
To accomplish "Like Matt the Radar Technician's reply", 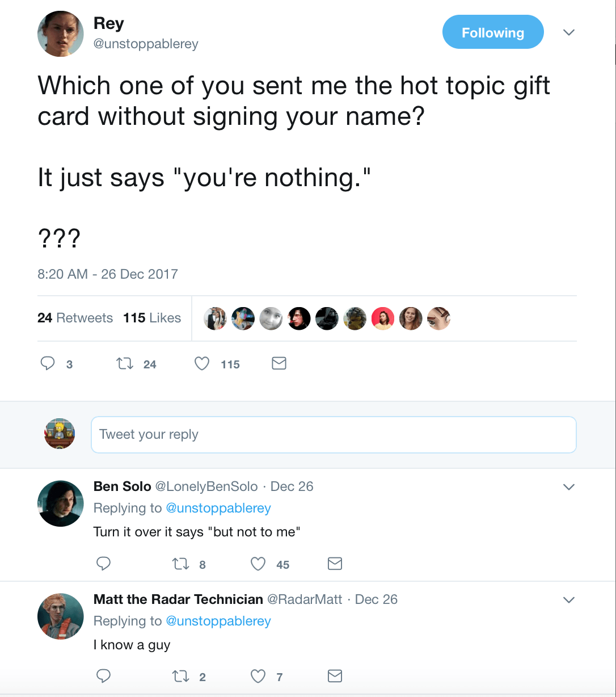I will 258,676.
